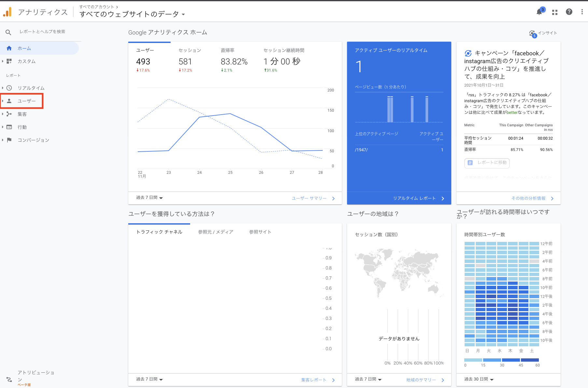The height and width of the screenshot is (388, 588).
Task: Switch to the 参照元 / メディア tab
Action: (216, 232)
